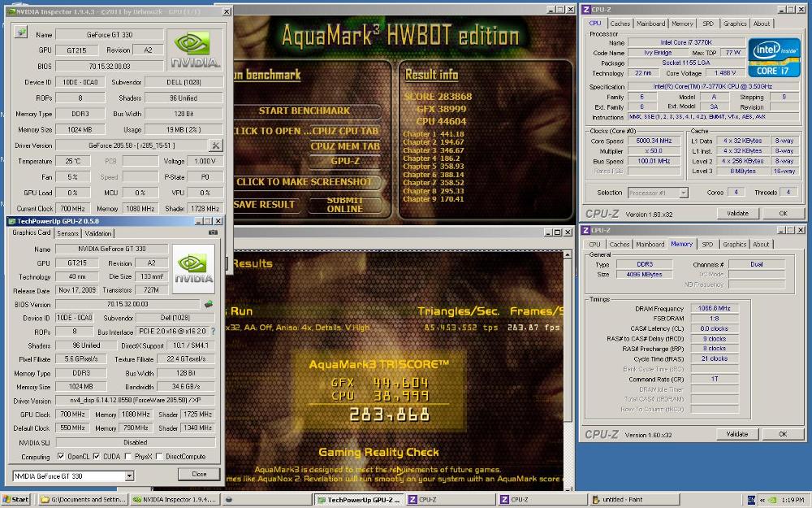Open the About tab in the CPU-Z CPU window
The image size is (812, 508).
coord(762,24)
